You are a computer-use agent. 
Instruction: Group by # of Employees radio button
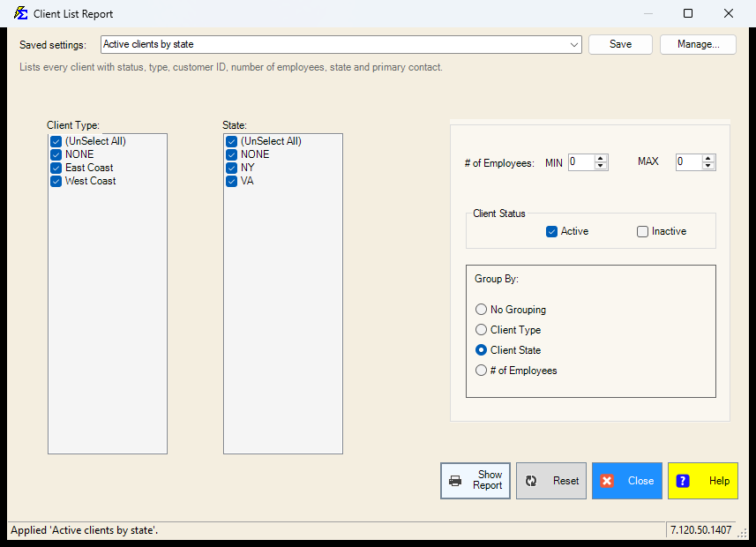[481, 370]
